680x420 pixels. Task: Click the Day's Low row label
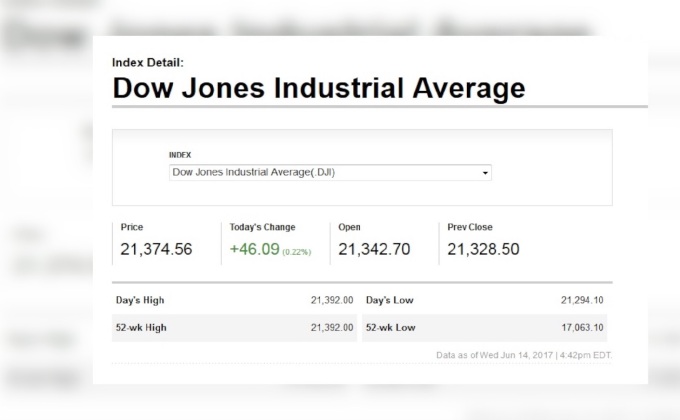pyautogui.click(x=390, y=300)
